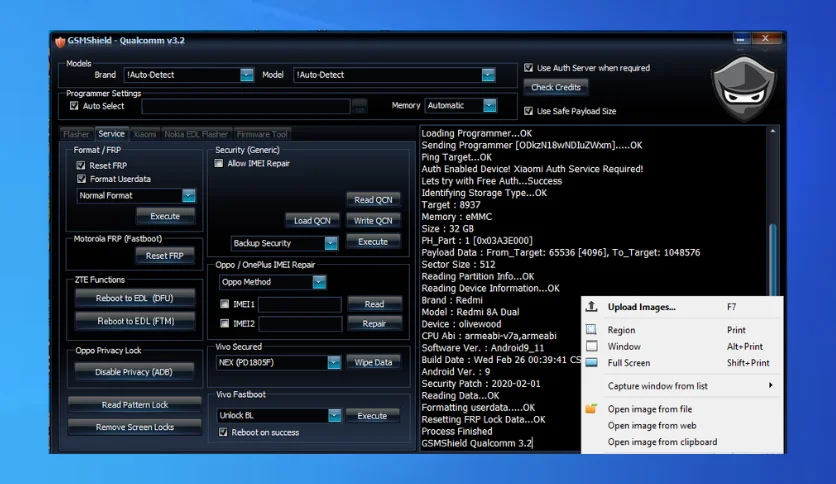
Task: Toggle Reboot on success checkbox
Action: coord(223,432)
